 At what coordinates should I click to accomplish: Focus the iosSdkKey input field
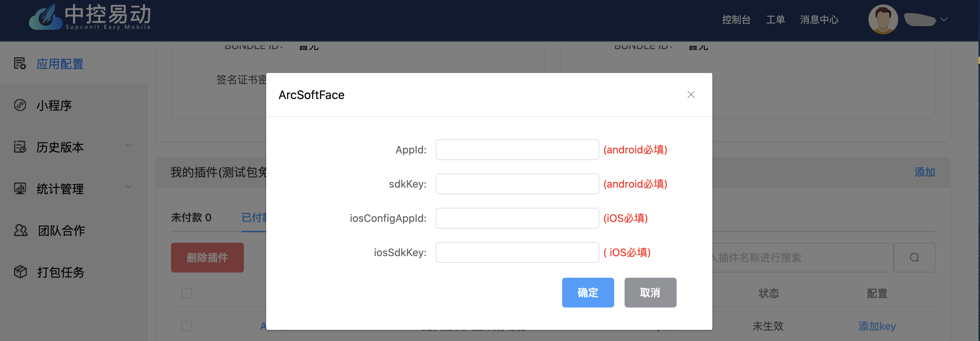(517, 253)
